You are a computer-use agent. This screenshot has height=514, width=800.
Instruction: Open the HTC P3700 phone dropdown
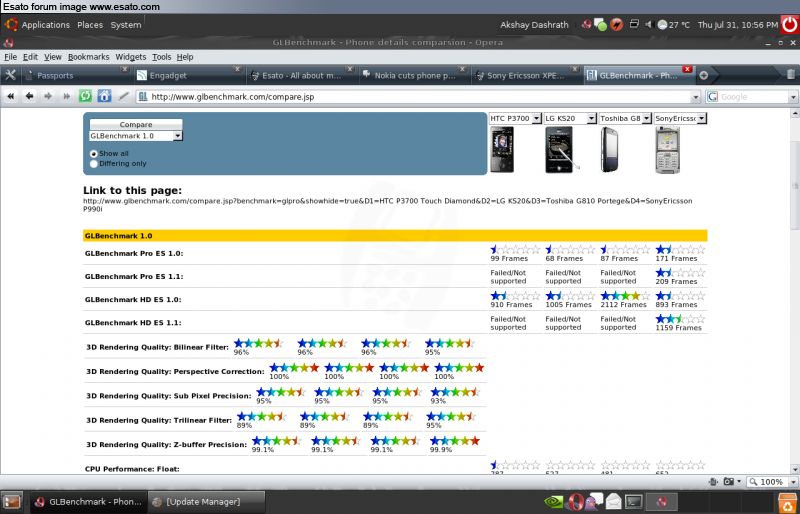536,118
